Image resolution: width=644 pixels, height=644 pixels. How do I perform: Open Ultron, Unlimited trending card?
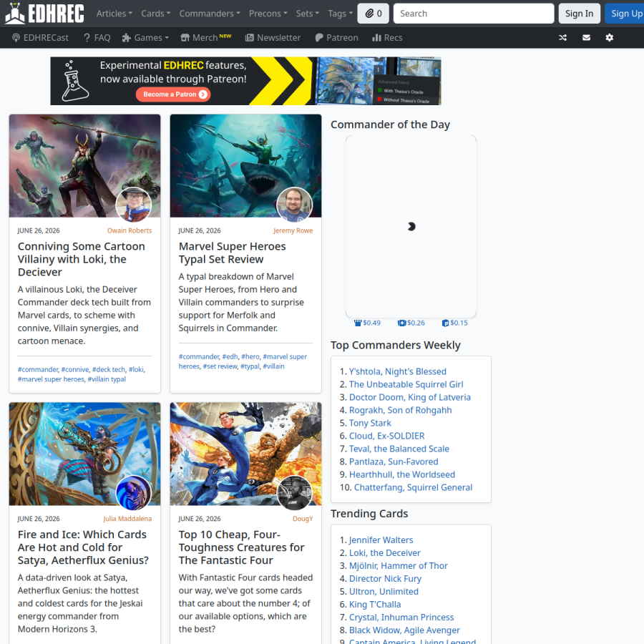click(x=384, y=592)
